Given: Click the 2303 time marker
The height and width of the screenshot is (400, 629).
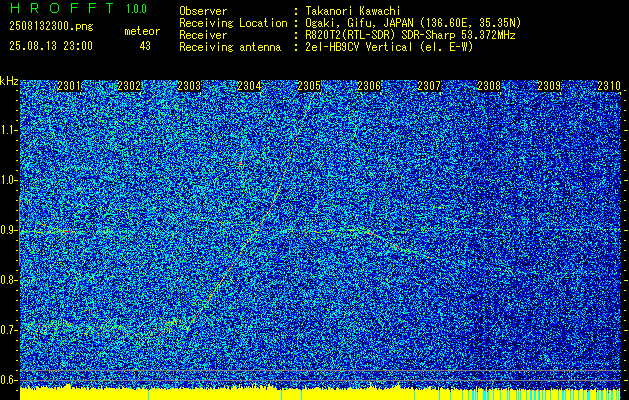Looking at the screenshot, I should pos(189,86).
